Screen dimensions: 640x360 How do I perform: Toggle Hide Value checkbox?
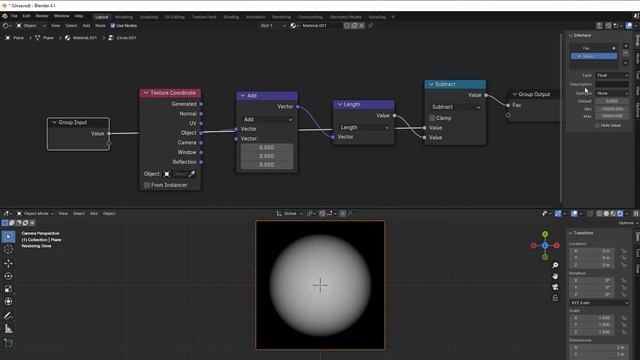pos(597,125)
